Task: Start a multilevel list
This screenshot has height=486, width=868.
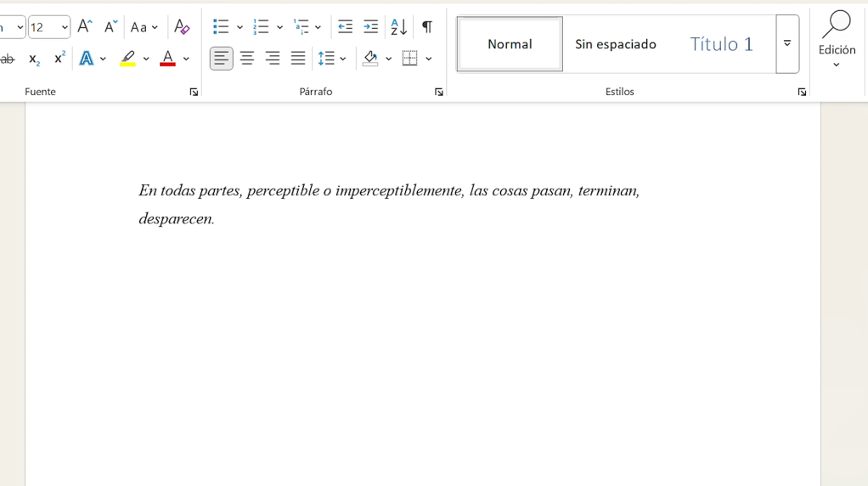Action: [302, 26]
